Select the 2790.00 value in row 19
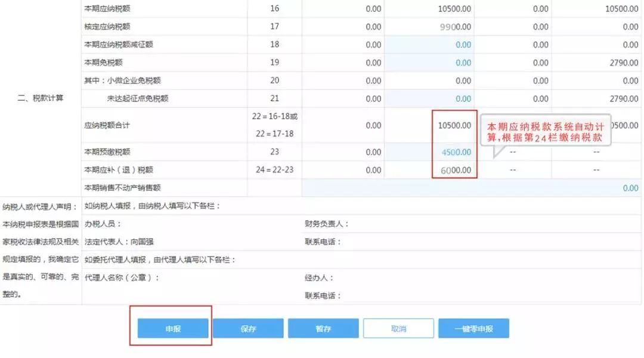 624,63
